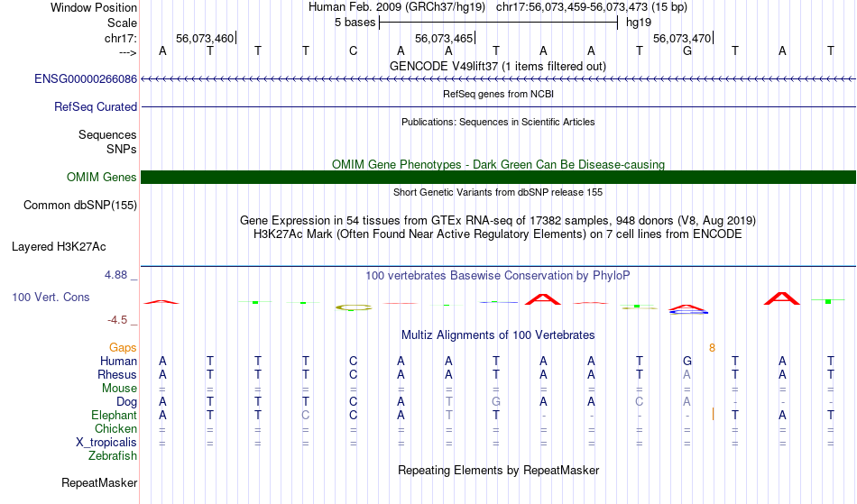Click the orange insertion bar in Elephant row

[713, 414]
